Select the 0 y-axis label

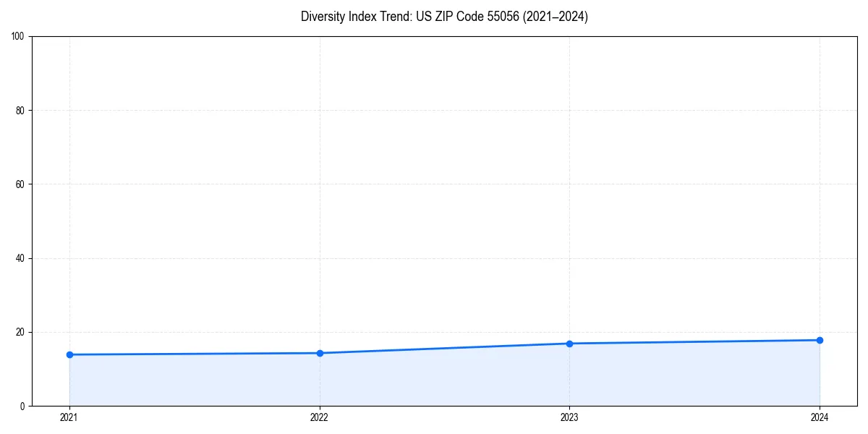(x=24, y=405)
